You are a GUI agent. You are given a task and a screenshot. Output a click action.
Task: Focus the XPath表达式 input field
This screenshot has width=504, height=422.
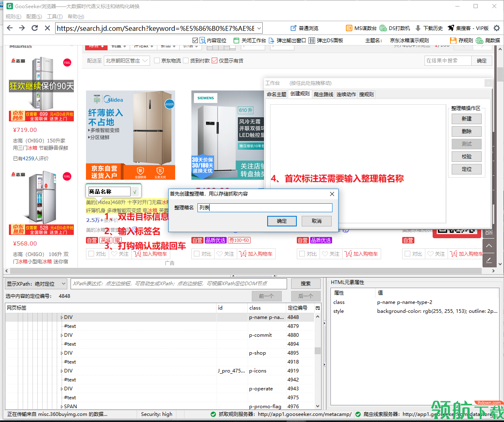coord(179,284)
